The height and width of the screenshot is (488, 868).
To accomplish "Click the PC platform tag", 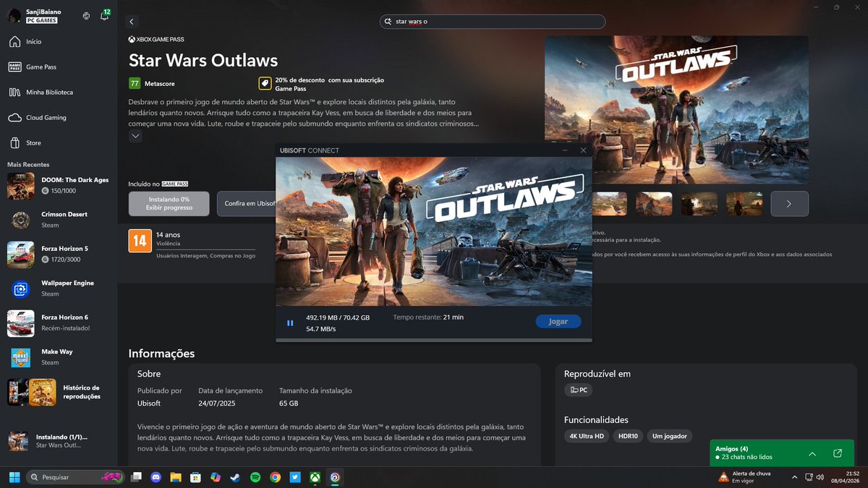I will tap(579, 390).
